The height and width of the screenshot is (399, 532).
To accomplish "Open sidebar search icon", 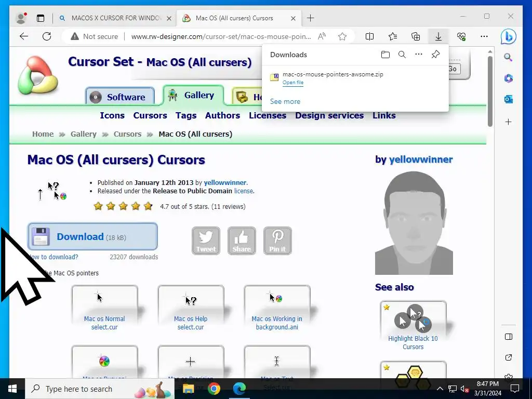I will [x=508, y=57].
